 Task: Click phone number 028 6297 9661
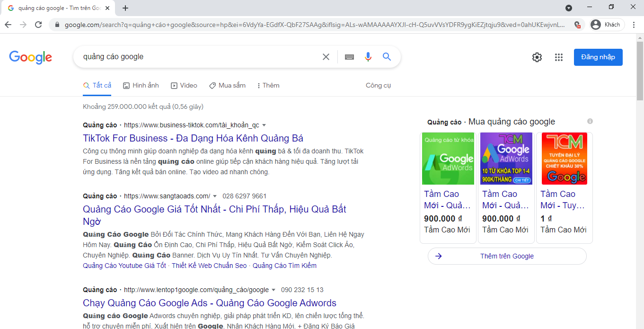pos(244,196)
